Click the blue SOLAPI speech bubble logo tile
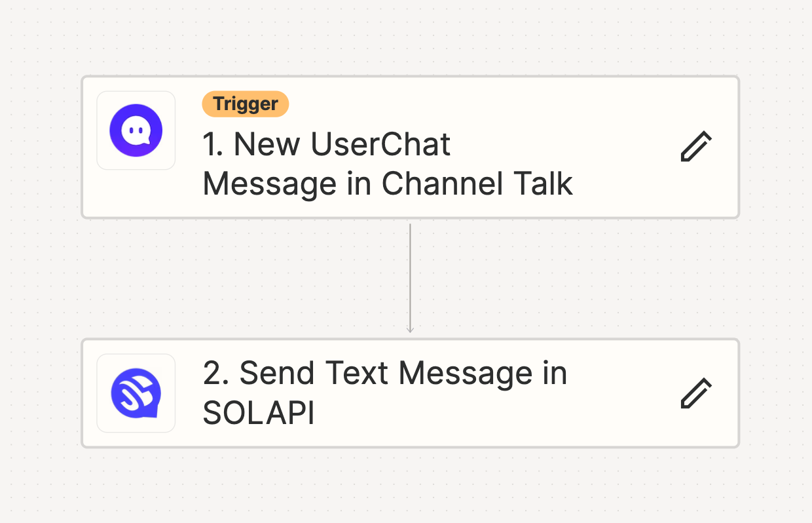Screen dimensions: 812x523 [136, 393]
